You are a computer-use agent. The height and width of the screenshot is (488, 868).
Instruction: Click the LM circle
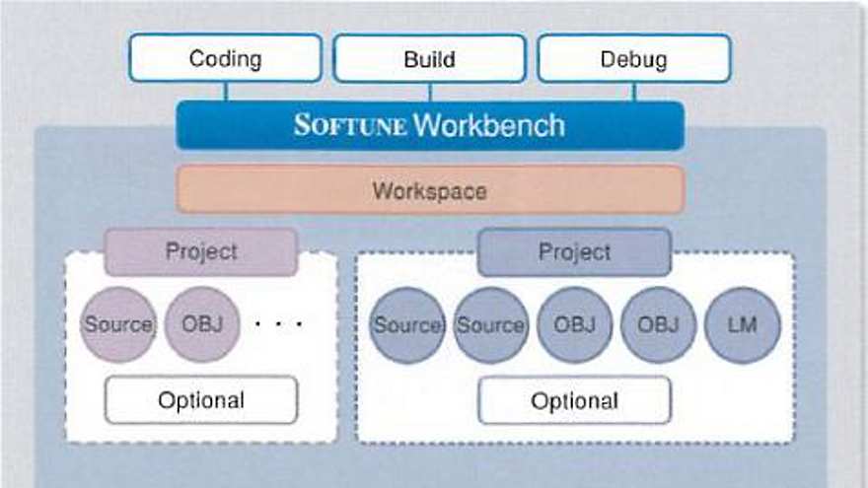click(742, 324)
